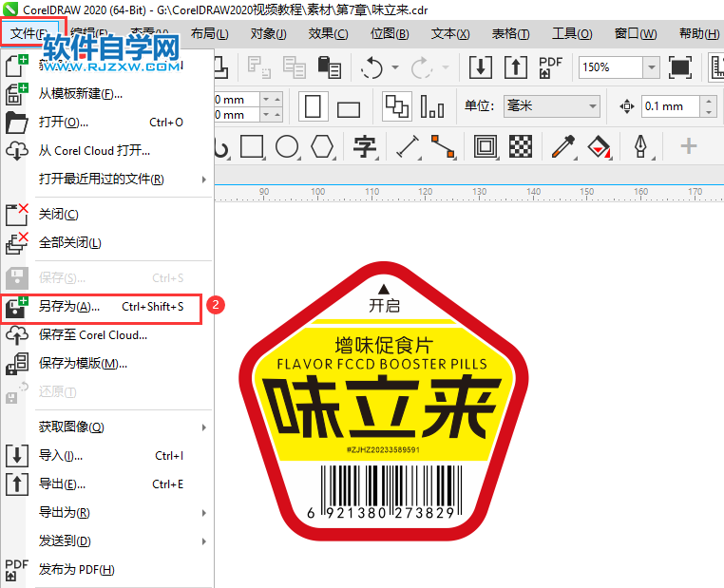Select the Contour effect tool
Image resolution: width=724 pixels, height=588 pixels.
click(x=486, y=147)
